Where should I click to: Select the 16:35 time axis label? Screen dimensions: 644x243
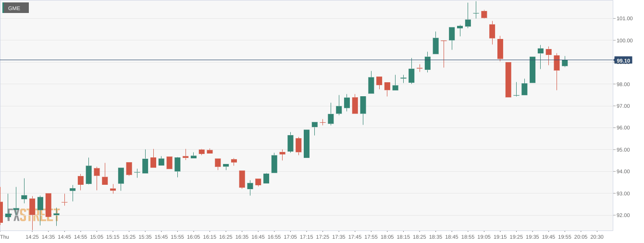pos(242,237)
